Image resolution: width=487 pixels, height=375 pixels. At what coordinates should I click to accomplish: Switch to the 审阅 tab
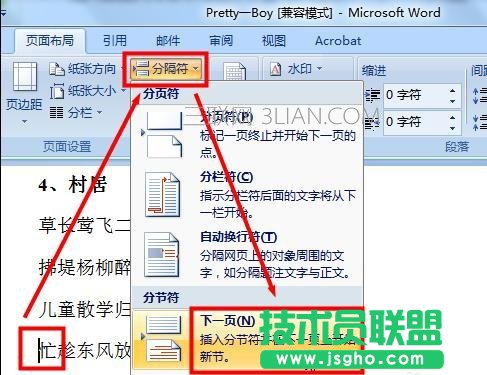tap(221, 41)
